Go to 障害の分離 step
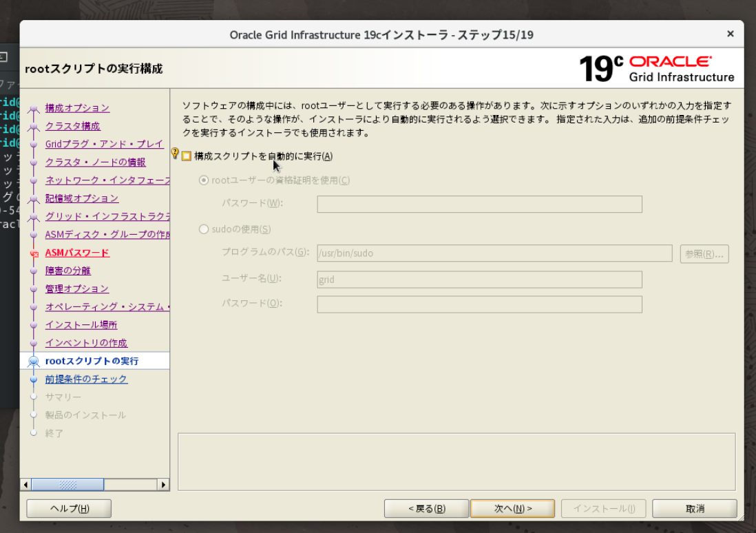The image size is (756, 533). 68,271
